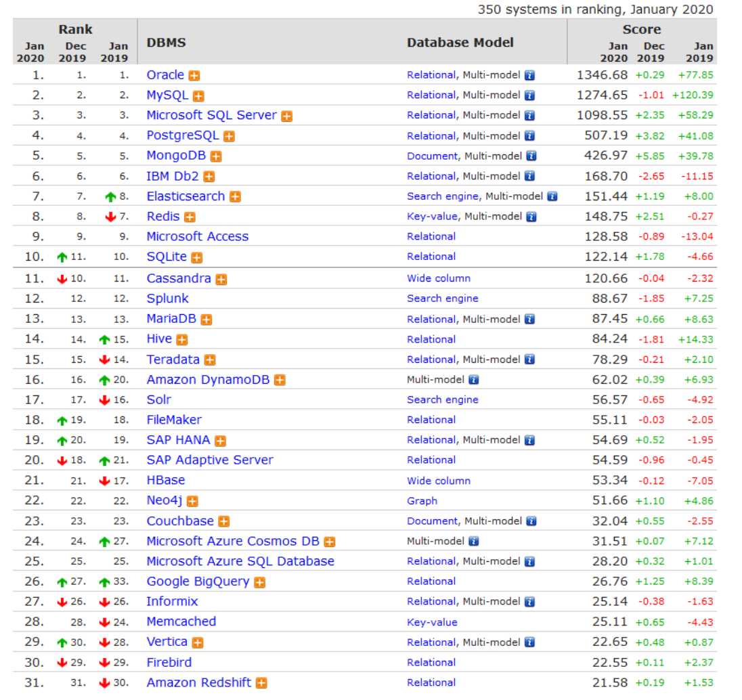This screenshot has height=700, width=742.
Task: Click the Key-value model link in Redis row
Action: (x=432, y=217)
